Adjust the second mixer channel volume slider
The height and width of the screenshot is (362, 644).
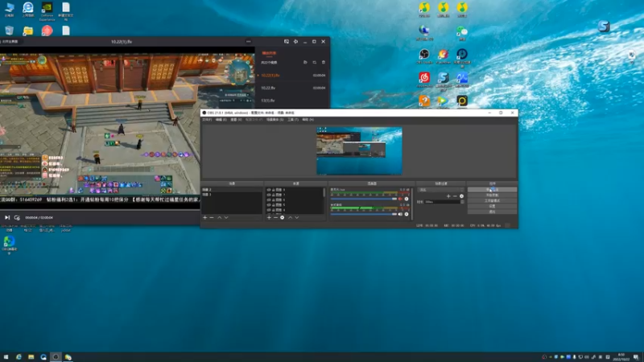coord(364,214)
